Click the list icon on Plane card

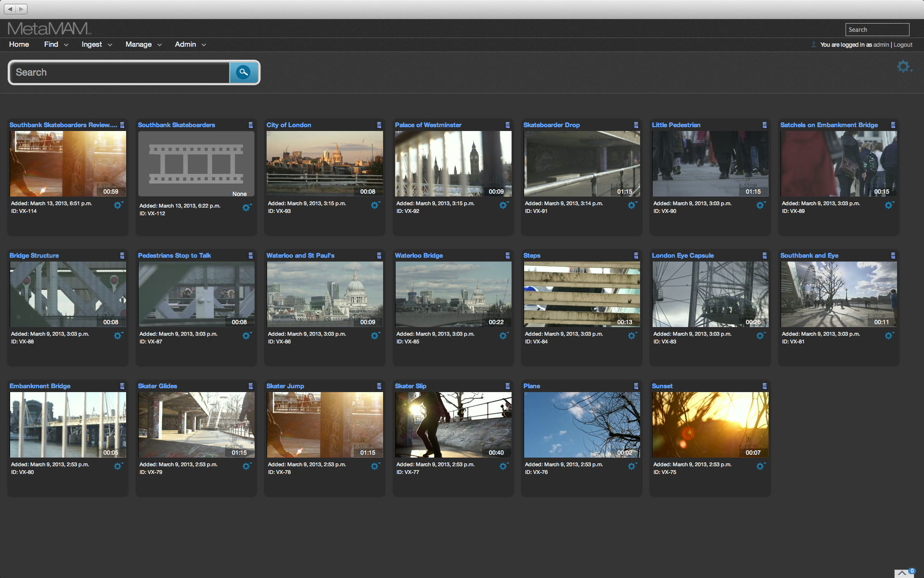coord(636,386)
